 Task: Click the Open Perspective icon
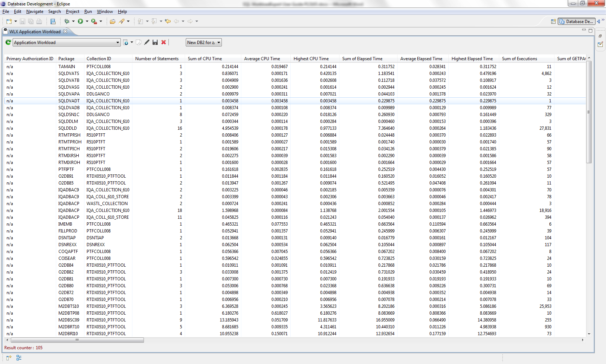pyautogui.click(x=553, y=22)
